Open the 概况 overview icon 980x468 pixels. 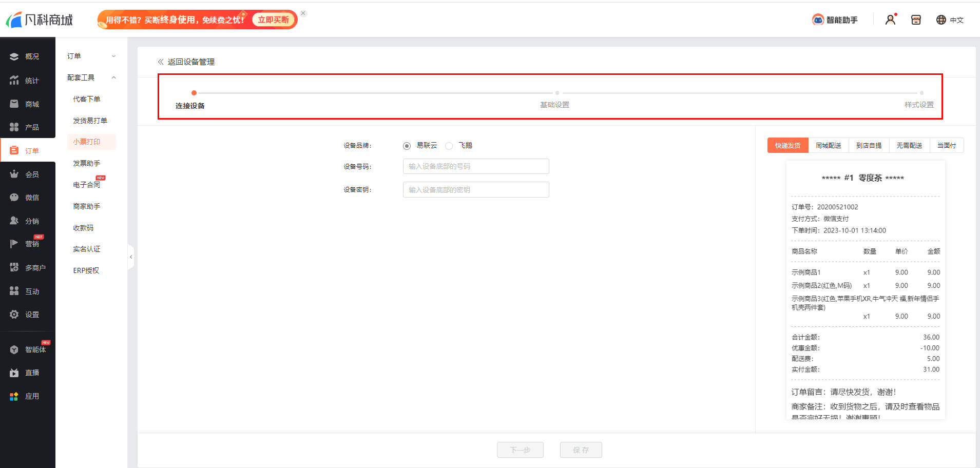coord(14,56)
